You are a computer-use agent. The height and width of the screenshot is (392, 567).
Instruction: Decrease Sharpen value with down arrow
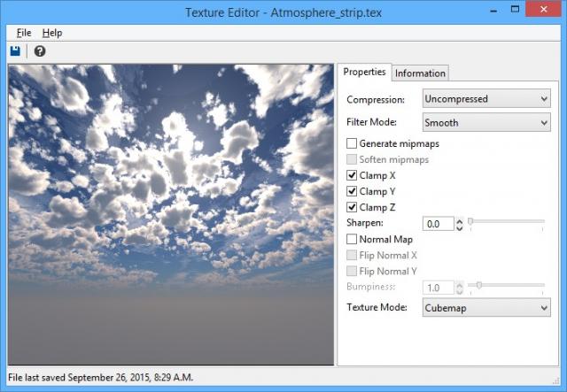pos(459,227)
